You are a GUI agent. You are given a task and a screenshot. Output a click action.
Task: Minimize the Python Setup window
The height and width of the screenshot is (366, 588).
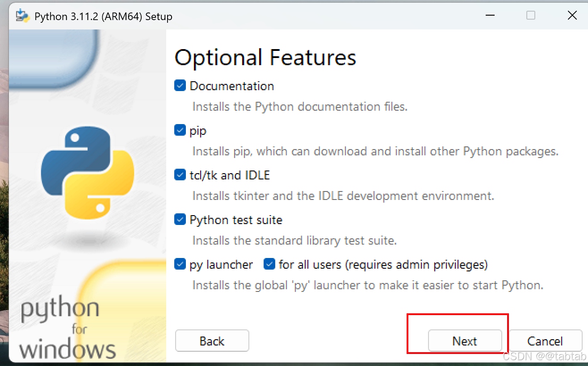coord(489,16)
